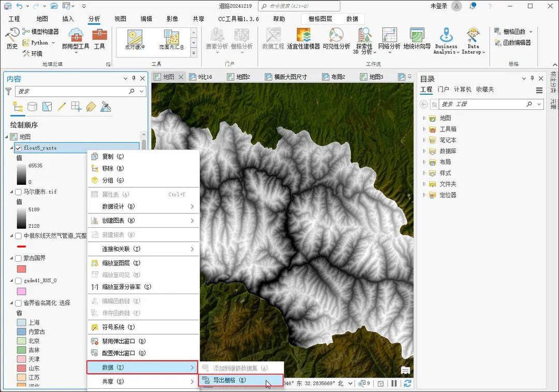Click the 蒙古国界 red fill swatch
Screen dimensions: 559x392
pyautogui.click(x=21, y=269)
